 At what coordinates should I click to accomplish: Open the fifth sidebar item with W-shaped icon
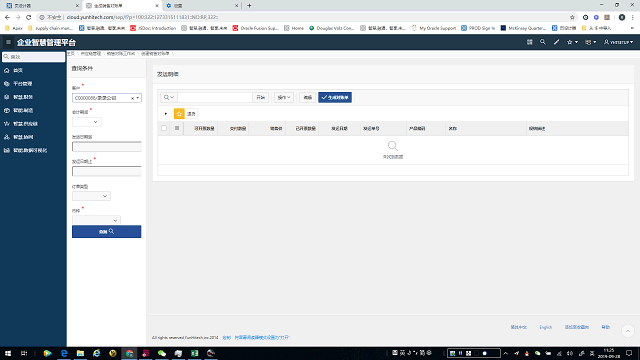(20, 124)
